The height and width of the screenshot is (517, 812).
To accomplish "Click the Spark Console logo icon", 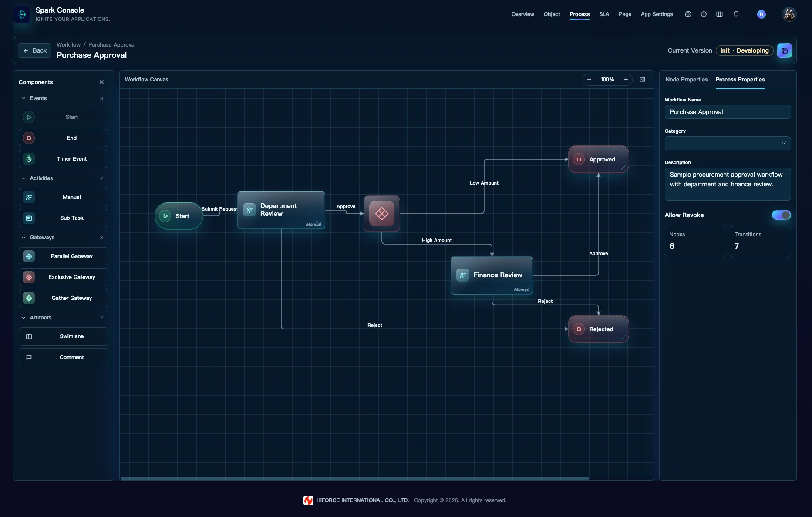I will [22, 14].
